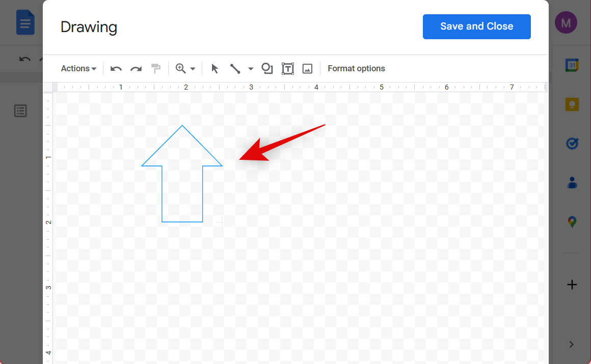Open Google Tasks in the side panel
The width and height of the screenshot is (591, 364).
(x=572, y=144)
